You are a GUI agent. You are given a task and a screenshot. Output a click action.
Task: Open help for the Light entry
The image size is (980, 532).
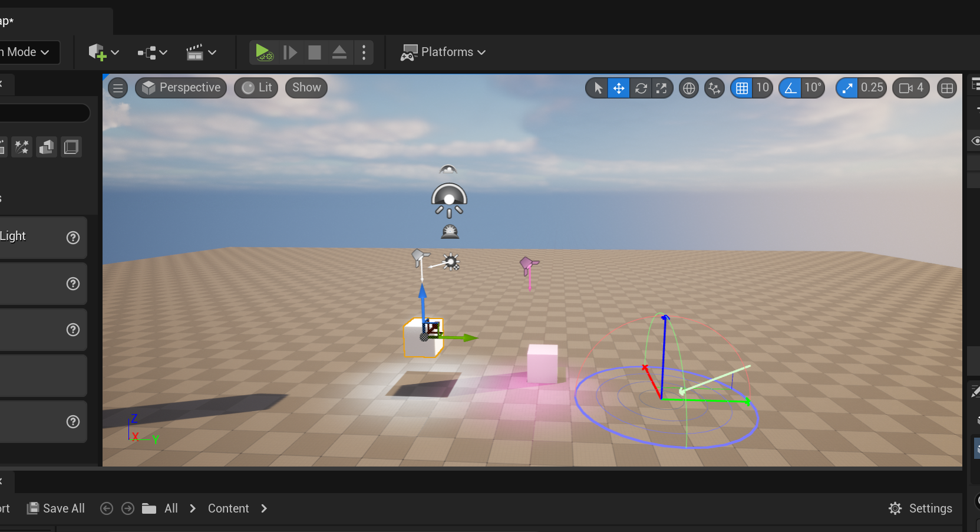click(x=73, y=238)
